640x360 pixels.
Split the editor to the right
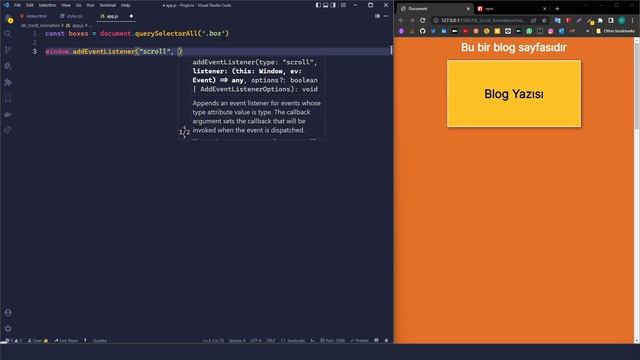click(x=377, y=16)
